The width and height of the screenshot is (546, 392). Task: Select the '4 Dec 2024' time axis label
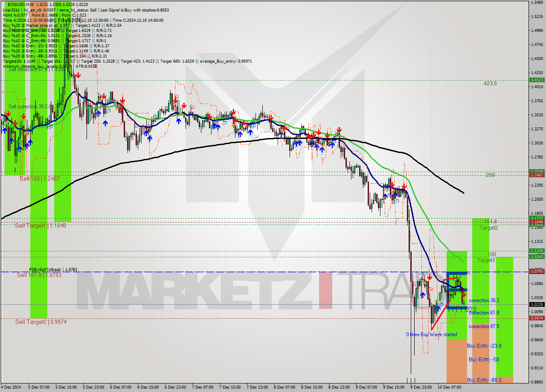point(12,387)
